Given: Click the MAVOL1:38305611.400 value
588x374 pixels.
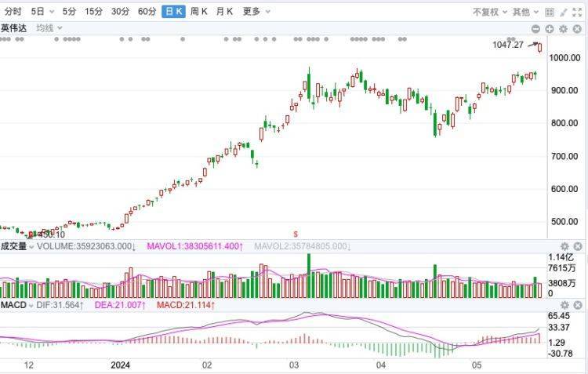Looking at the screenshot, I should 195,246.
